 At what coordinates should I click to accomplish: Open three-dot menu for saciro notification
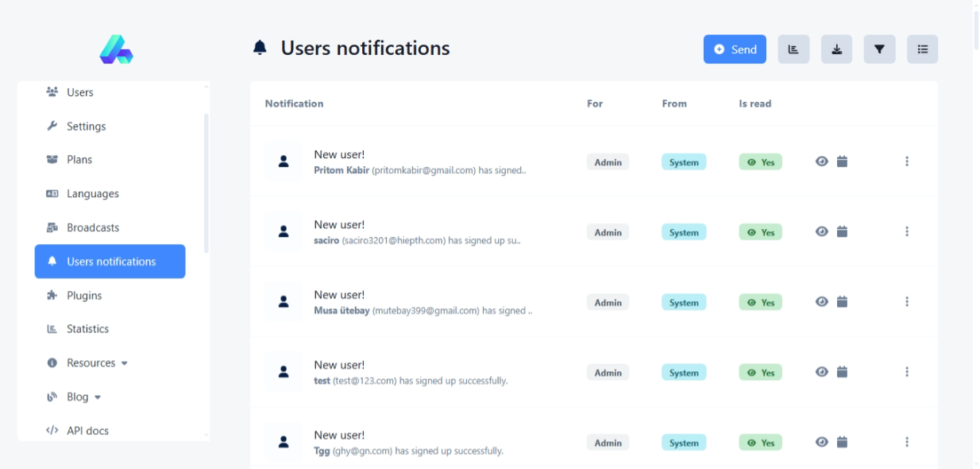tap(906, 231)
